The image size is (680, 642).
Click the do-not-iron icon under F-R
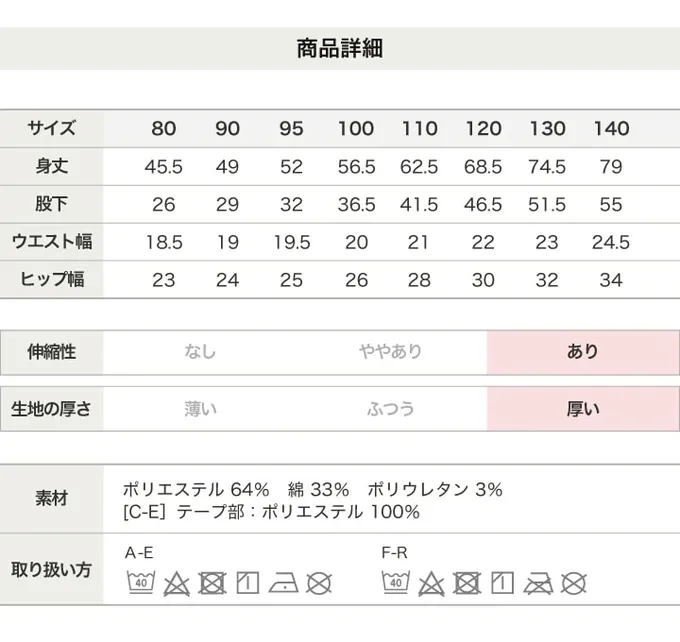pyautogui.click(x=538, y=582)
